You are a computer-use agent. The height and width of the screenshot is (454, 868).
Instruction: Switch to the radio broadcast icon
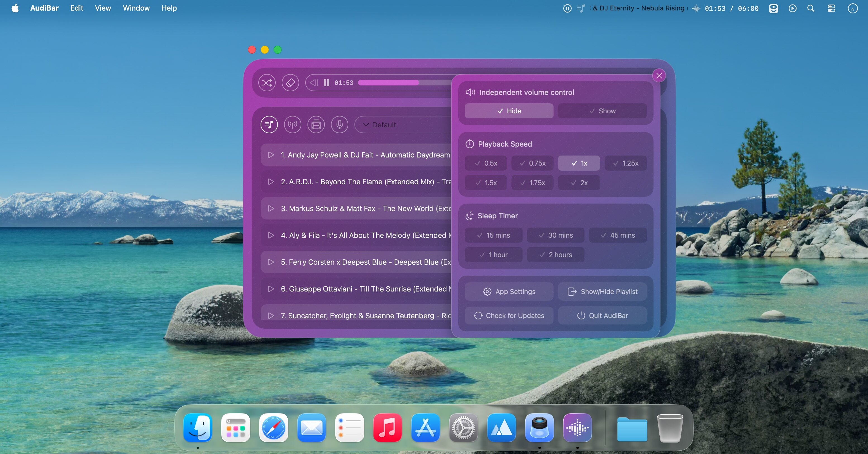[x=292, y=125]
